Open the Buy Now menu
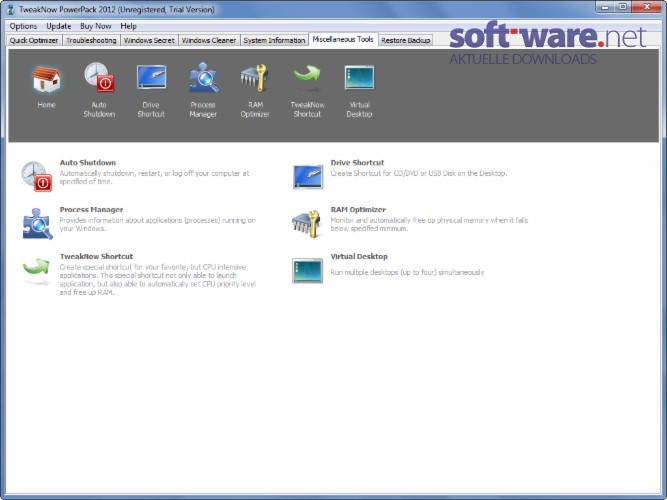667x500 pixels. (96, 26)
